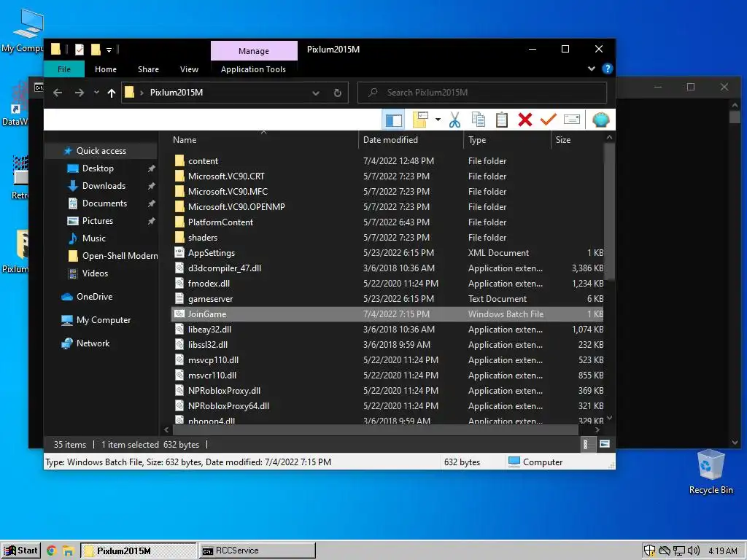Screen dimensions: 747x560
Task: Open the File ribbon tab
Action: pyautogui.click(x=64, y=69)
